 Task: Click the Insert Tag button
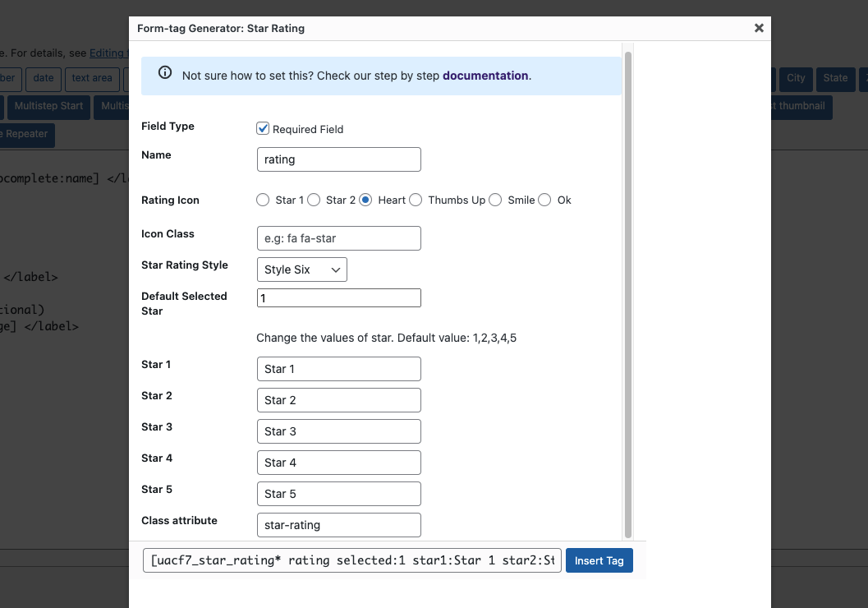[599, 560]
